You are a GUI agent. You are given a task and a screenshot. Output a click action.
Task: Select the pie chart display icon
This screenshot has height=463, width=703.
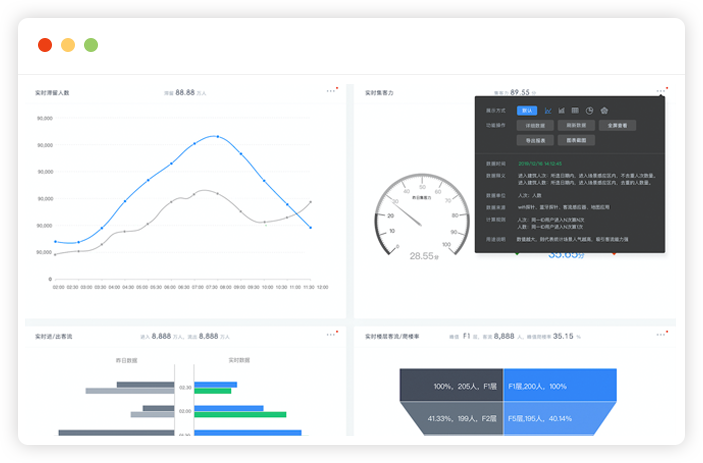[x=590, y=110]
